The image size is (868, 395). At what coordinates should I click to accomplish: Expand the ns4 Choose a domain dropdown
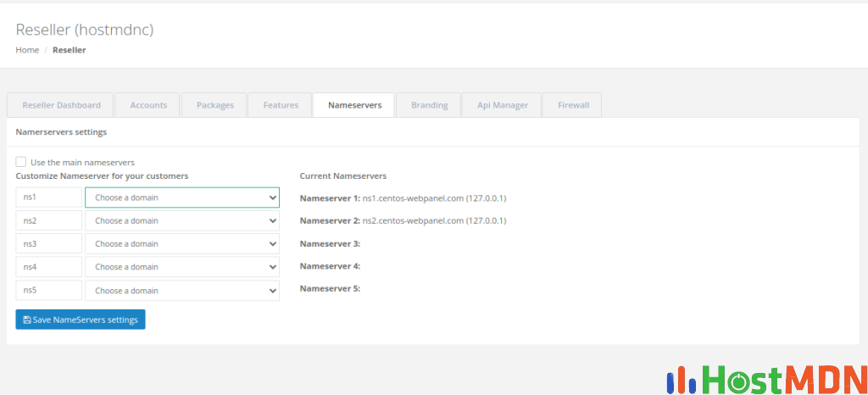click(181, 267)
